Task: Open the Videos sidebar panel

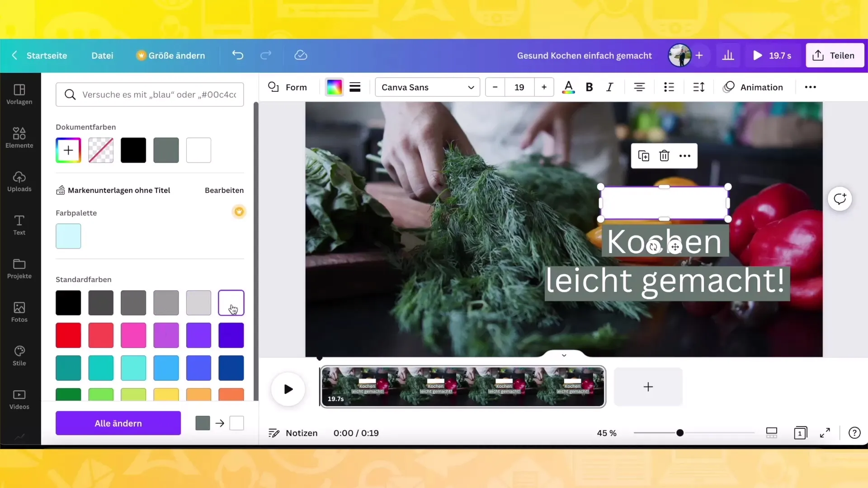Action: (x=19, y=399)
